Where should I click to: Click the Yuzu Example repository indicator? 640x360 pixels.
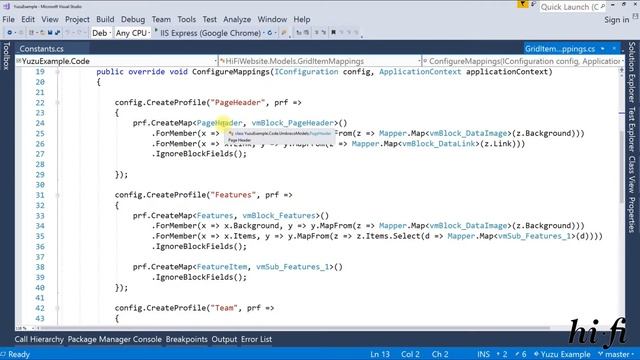(x=562, y=354)
